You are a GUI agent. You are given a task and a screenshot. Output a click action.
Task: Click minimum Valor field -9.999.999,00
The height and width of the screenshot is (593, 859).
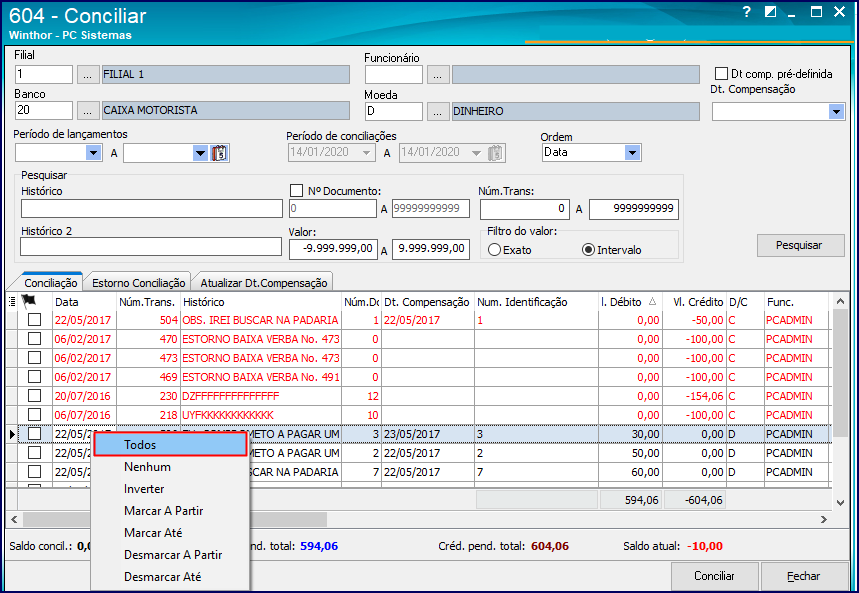coord(333,249)
